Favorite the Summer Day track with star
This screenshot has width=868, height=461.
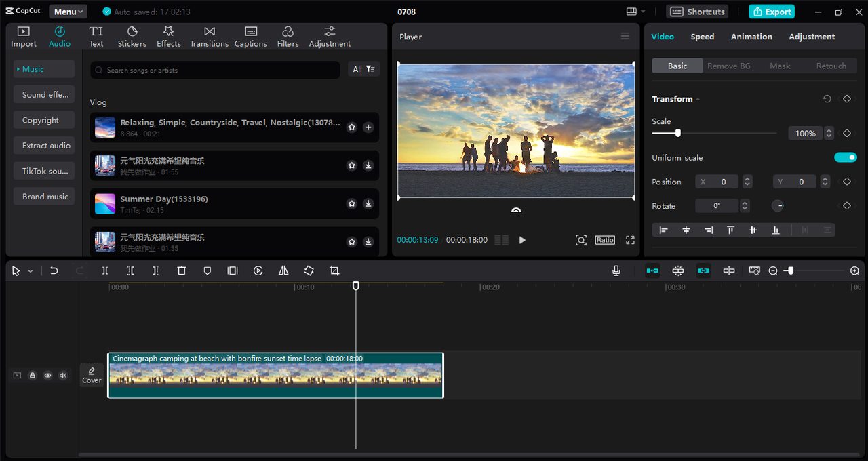pyautogui.click(x=351, y=203)
